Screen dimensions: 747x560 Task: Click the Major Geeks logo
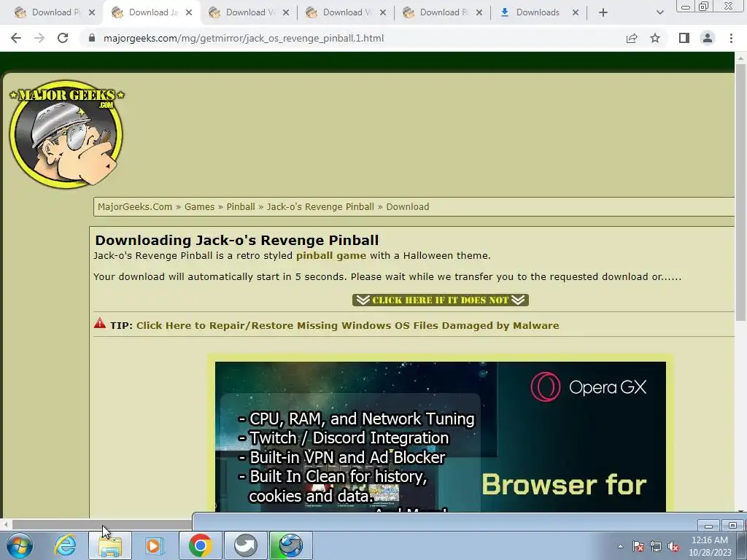click(66, 133)
